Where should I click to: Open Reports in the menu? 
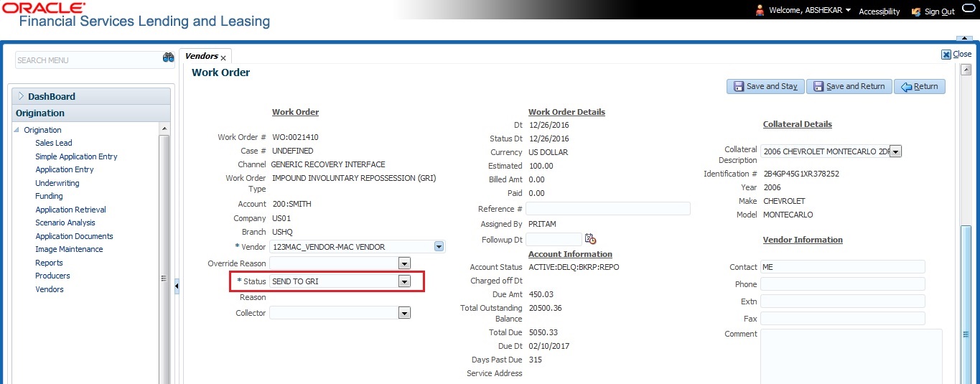coord(49,263)
